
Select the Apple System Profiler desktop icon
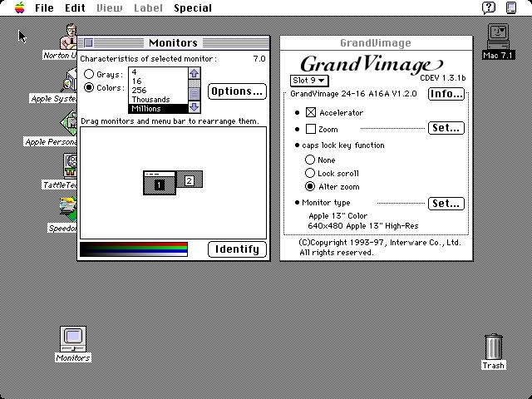[70, 80]
